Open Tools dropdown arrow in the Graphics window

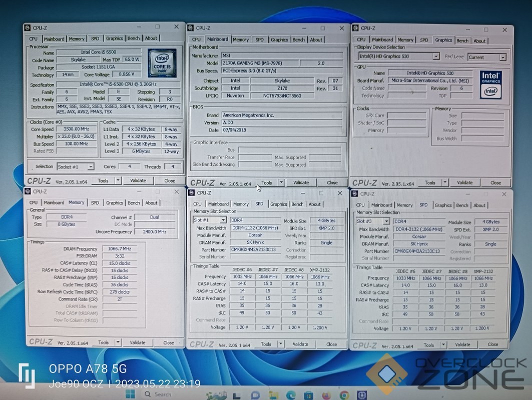pos(445,182)
